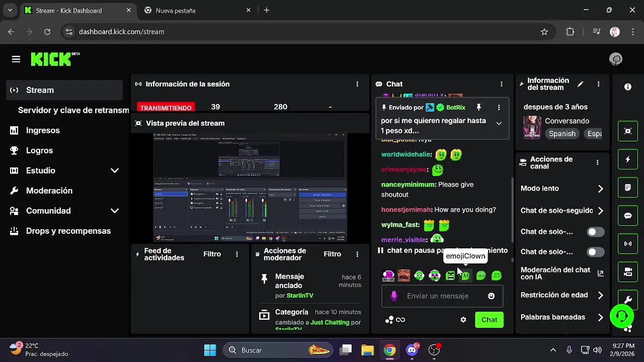Click in the Enviar un mensaje field
The height and width of the screenshot is (362, 644).
click(442, 296)
